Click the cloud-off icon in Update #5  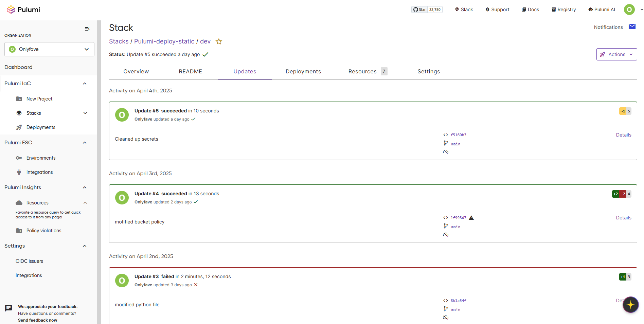[x=446, y=152]
